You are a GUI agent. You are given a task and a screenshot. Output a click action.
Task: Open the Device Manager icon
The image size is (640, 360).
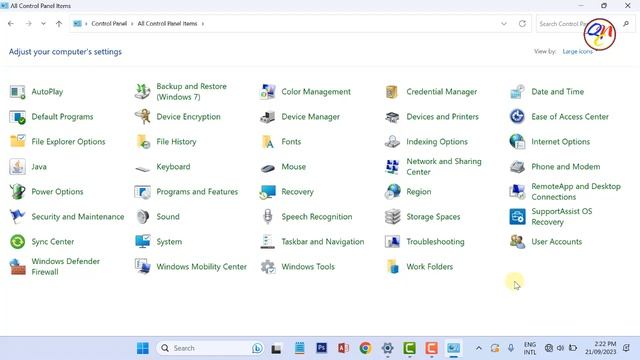[x=267, y=117]
